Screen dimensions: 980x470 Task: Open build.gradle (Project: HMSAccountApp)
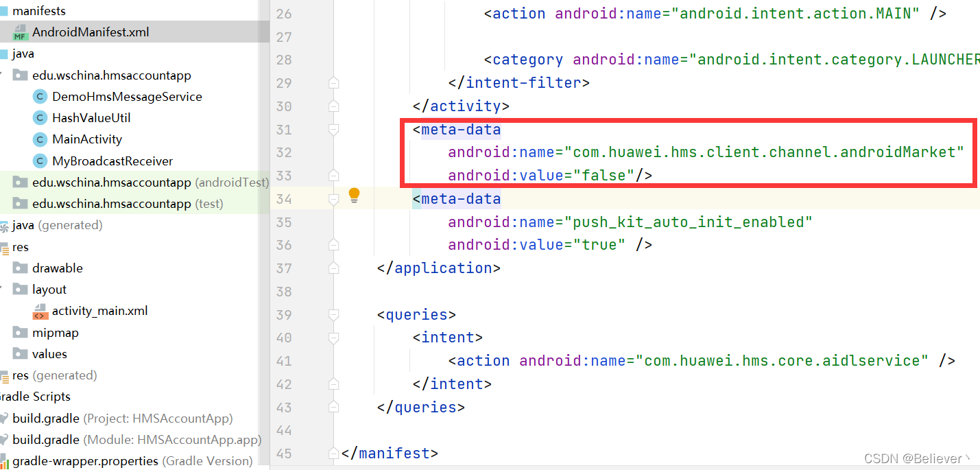click(x=122, y=419)
